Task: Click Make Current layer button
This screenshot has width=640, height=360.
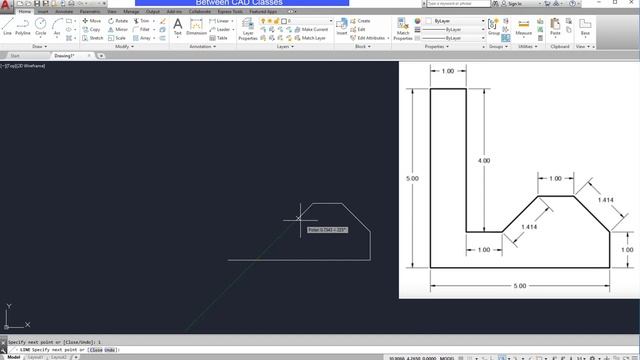Action: (x=311, y=29)
